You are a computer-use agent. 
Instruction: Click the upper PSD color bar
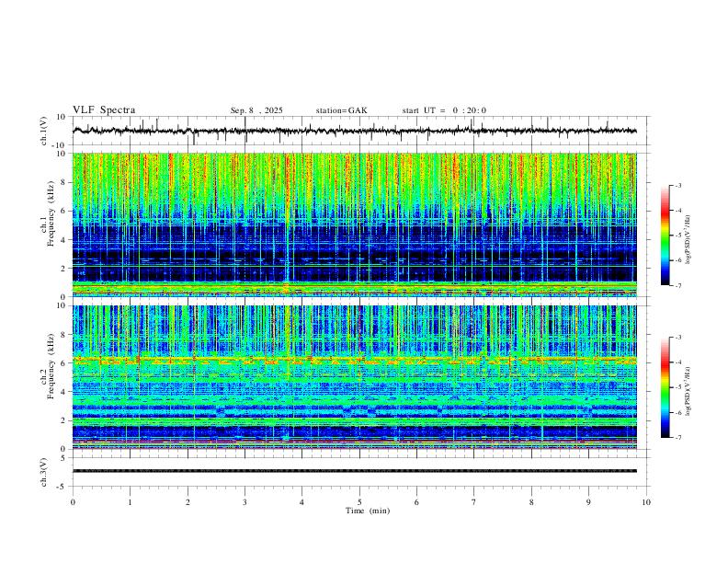pos(665,236)
